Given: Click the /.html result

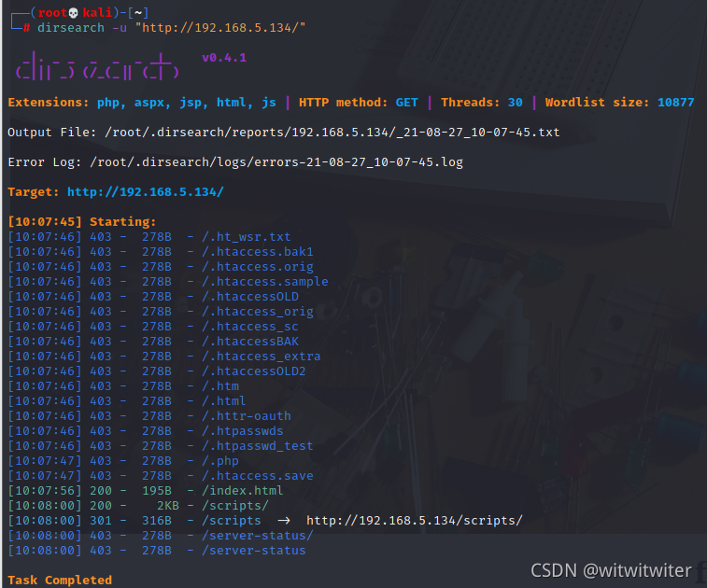Looking at the screenshot, I should [224, 401].
